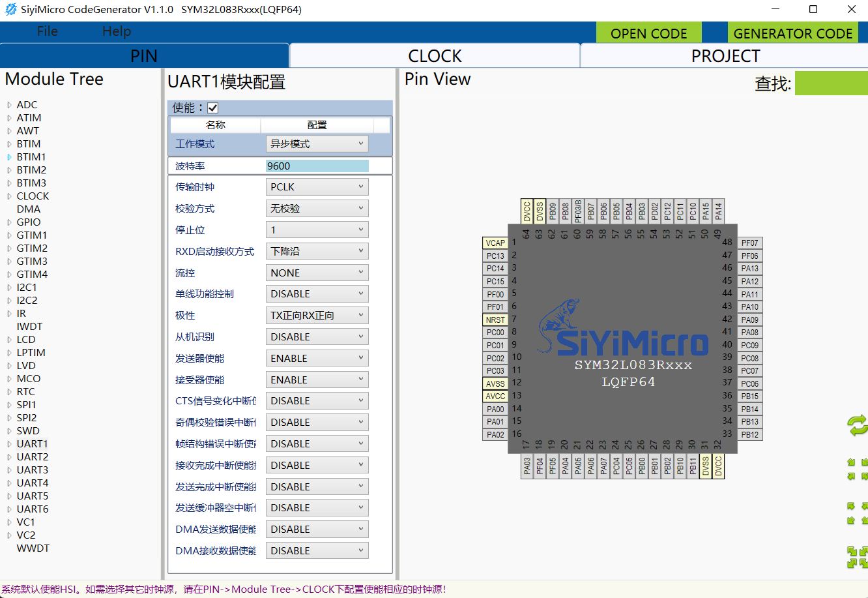The image size is (868, 598).
Task: Open the DMA发送数据使能 dropdown
Action: 317,529
